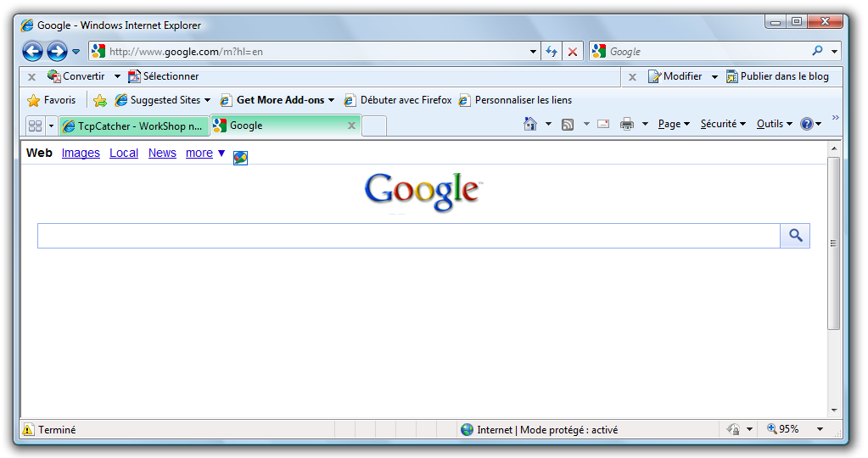Open recent pages dropdown next to Forward
Screen dimensions: 868x458
76,52
